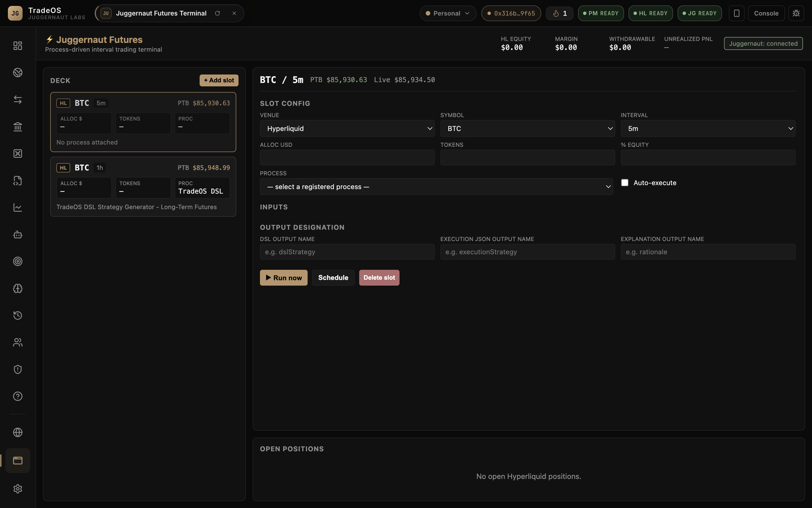
Task: Click the Add slot button
Action: [x=219, y=80]
